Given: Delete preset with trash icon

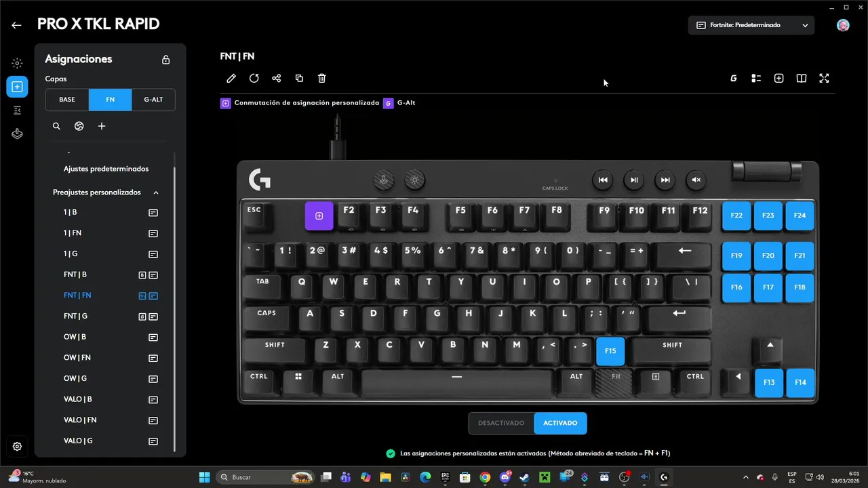Looking at the screenshot, I should pos(322,79).
